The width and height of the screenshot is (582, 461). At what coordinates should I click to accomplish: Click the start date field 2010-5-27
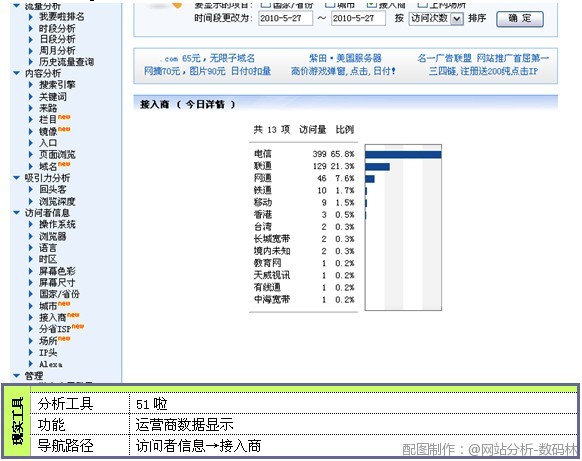coord(285,18)
